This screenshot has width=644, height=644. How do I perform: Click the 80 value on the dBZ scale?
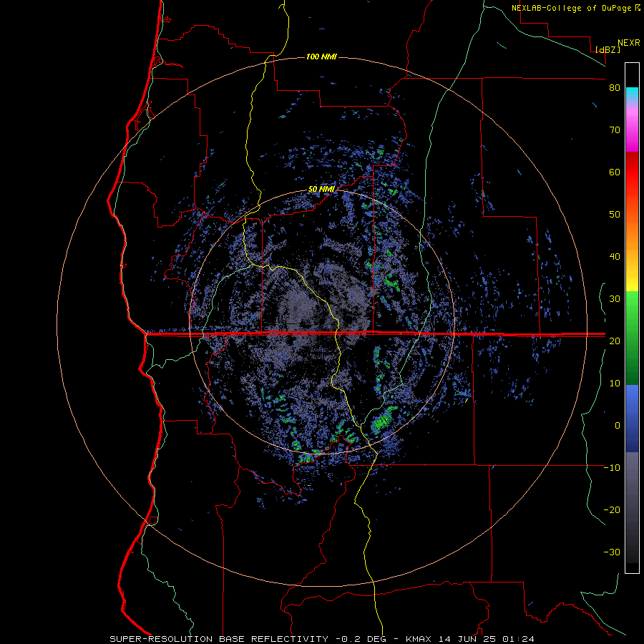[615, 88]
